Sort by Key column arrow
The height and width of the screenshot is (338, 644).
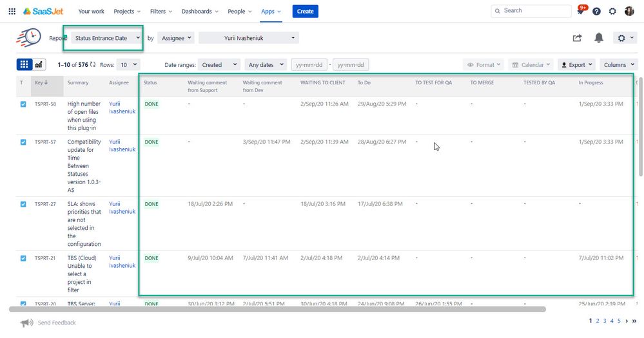point(46,82)
